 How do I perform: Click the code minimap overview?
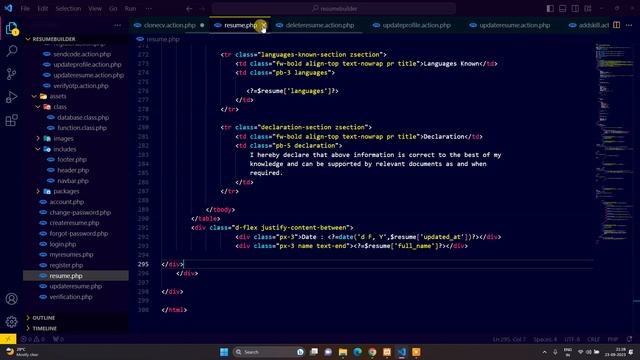click(x=613, y=143)
